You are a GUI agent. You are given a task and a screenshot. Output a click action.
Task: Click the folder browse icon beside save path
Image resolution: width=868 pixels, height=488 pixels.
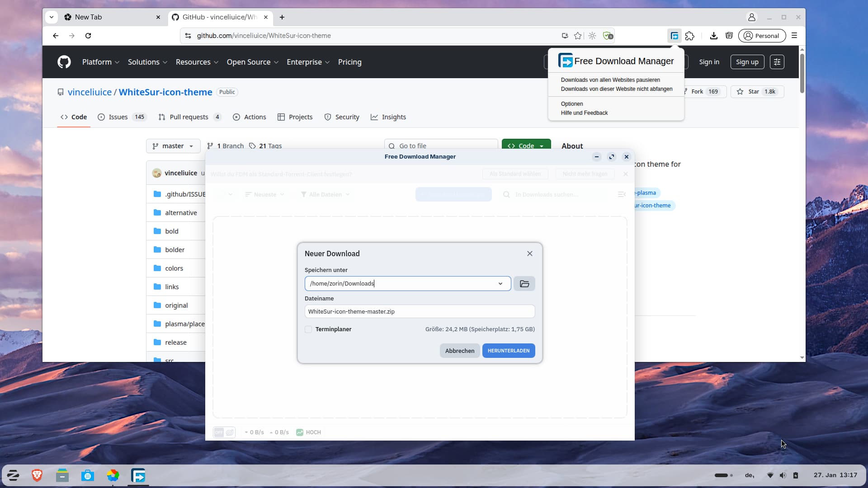(x=524, y=284)
